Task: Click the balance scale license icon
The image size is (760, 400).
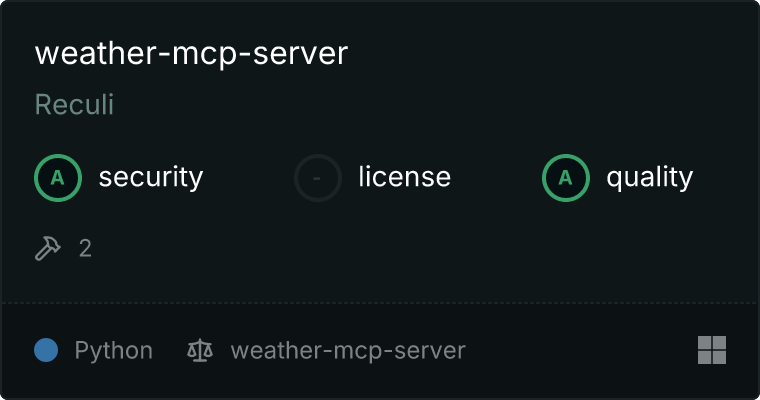Action: tap(200, 350)
